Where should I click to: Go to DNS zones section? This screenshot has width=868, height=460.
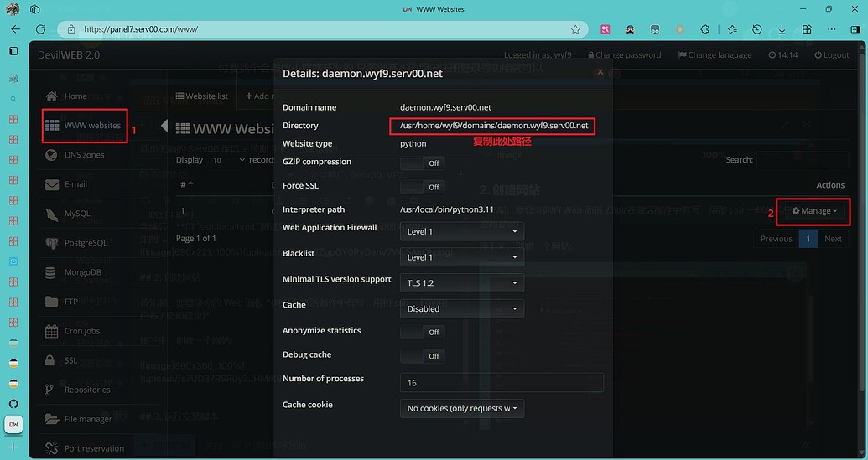[75, 155]
